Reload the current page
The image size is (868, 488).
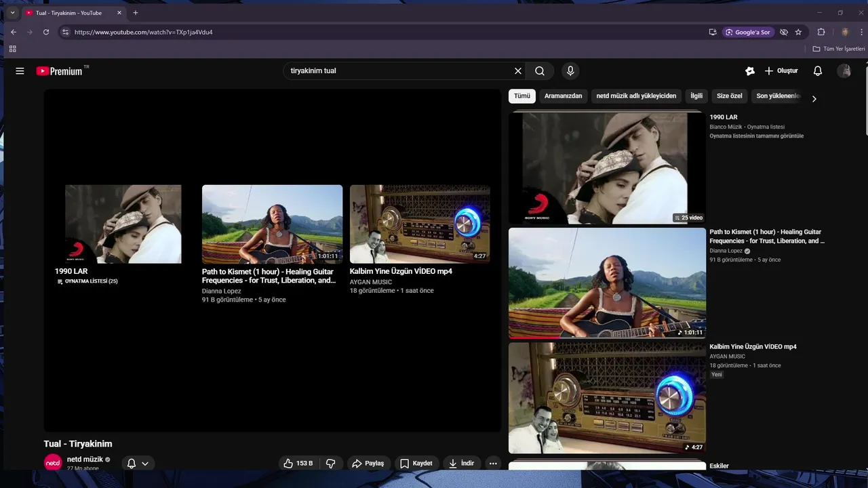click(x=46, y=32)
